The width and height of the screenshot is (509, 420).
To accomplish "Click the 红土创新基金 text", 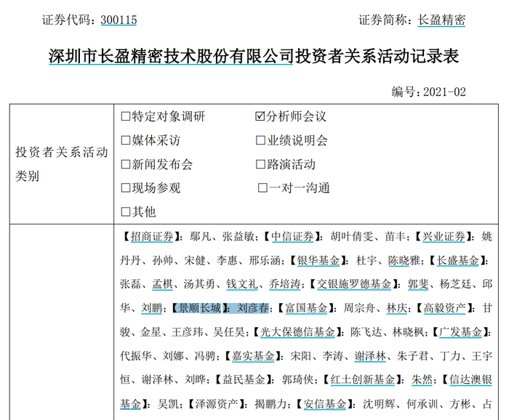I will tap(363, 380).
